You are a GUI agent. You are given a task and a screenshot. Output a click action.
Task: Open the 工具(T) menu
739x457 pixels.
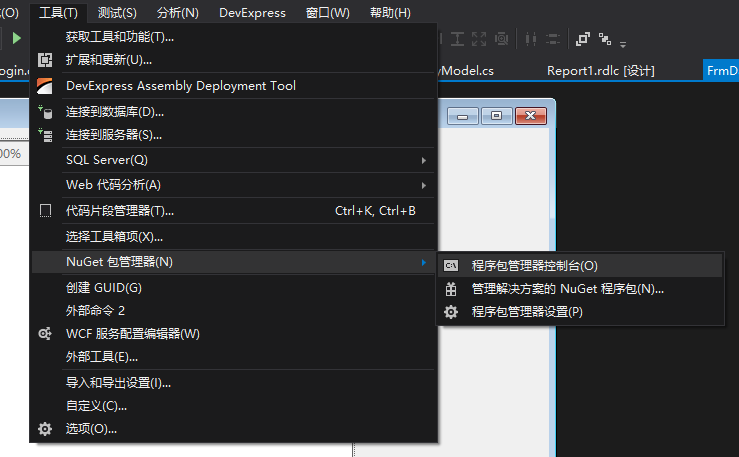click(58, 13)
